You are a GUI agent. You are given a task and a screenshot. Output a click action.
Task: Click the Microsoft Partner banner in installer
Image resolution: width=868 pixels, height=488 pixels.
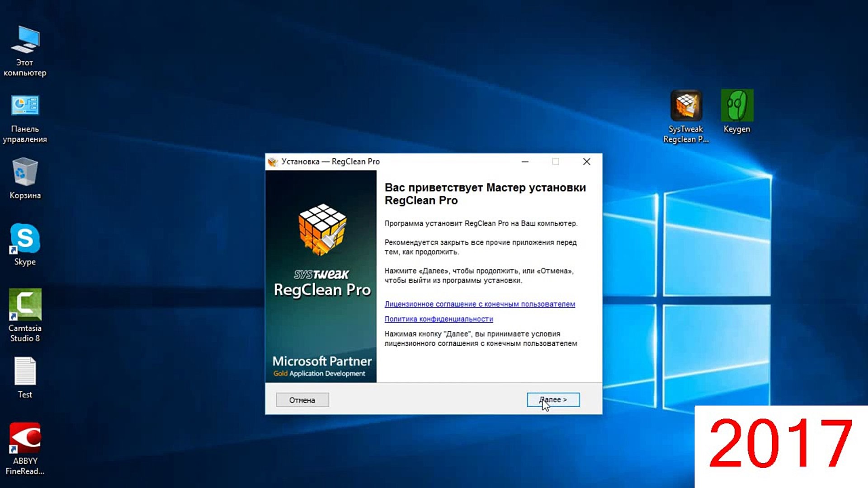coord(321,366)
